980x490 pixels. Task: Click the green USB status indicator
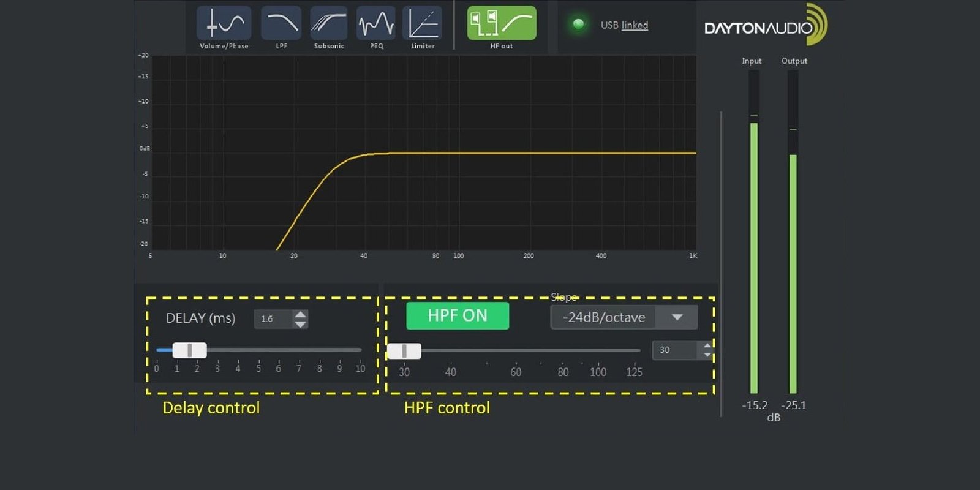(578, 24)
